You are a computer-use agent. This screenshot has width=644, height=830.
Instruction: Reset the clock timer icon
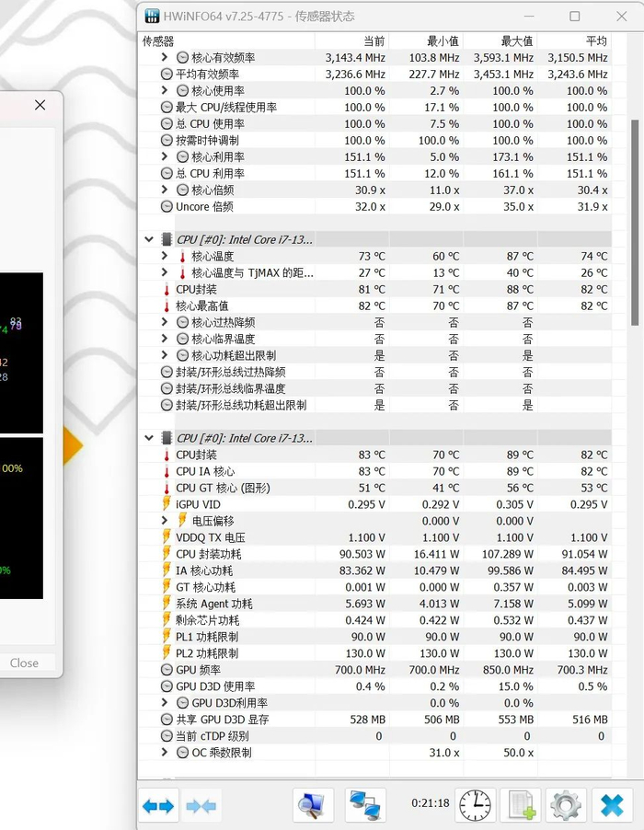pos(476,805)
